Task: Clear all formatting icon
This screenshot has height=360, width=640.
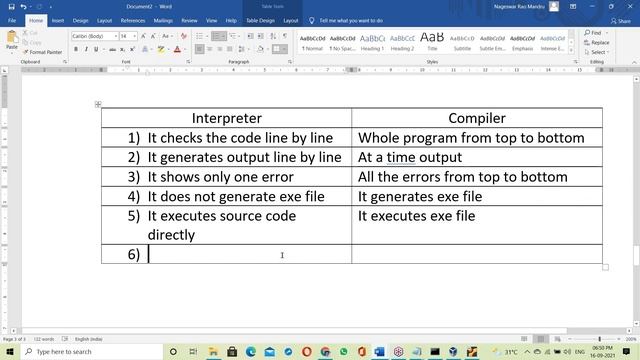Action: (184, 36)
